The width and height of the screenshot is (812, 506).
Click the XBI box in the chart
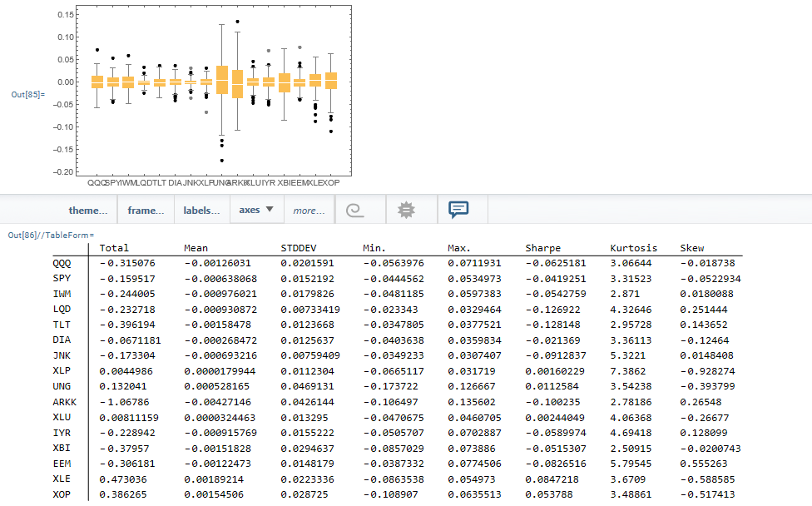pos(285,83)
